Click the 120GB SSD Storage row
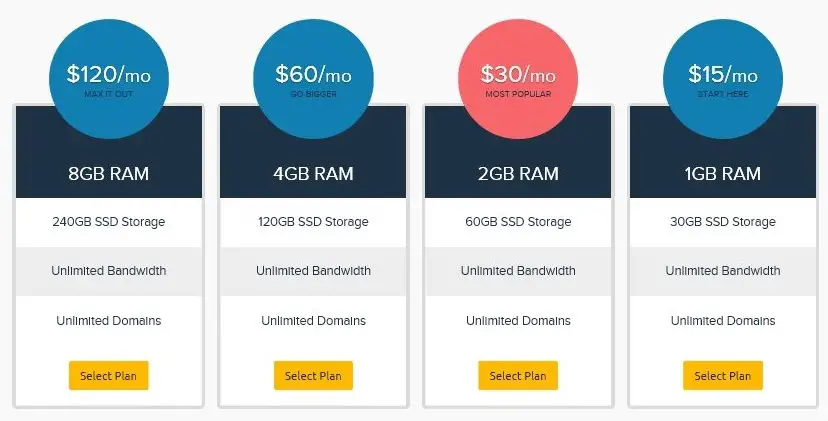This screenshot has height=421, width=828. [x=313, y=222]
